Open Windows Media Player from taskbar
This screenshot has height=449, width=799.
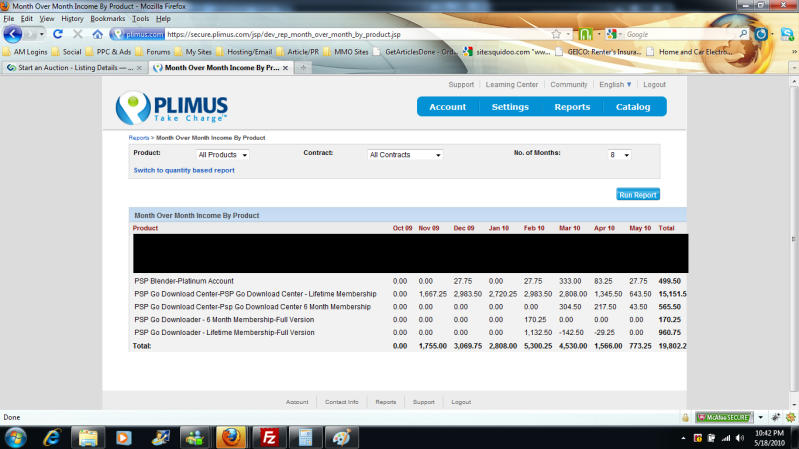[123, 438]
